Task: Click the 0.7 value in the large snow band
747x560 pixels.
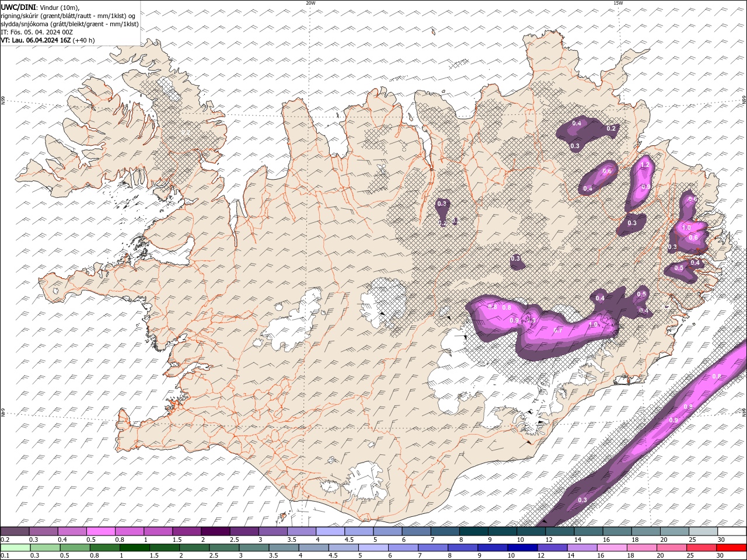Action: (558, 330)
